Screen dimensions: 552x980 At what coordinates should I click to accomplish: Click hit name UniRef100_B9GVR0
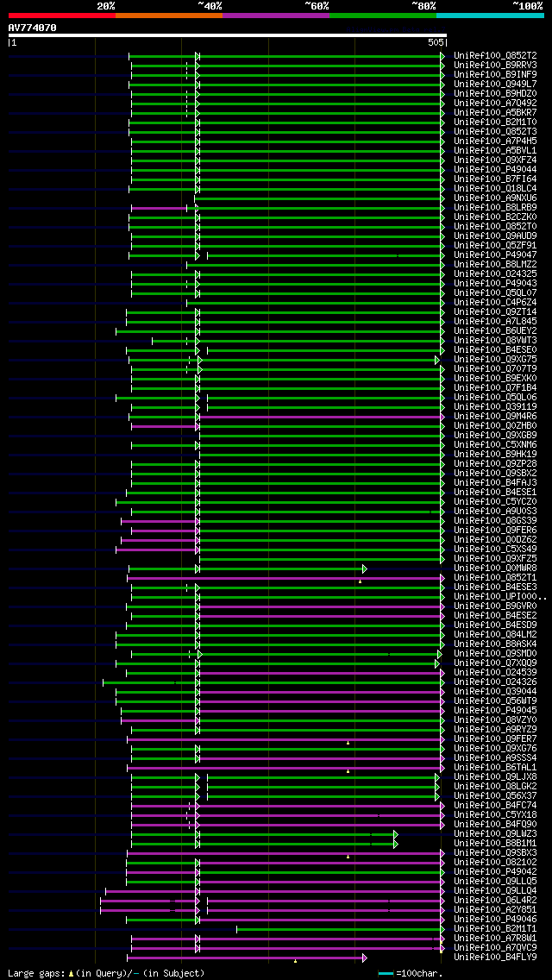pyautogui.click(x=495, y=606)
